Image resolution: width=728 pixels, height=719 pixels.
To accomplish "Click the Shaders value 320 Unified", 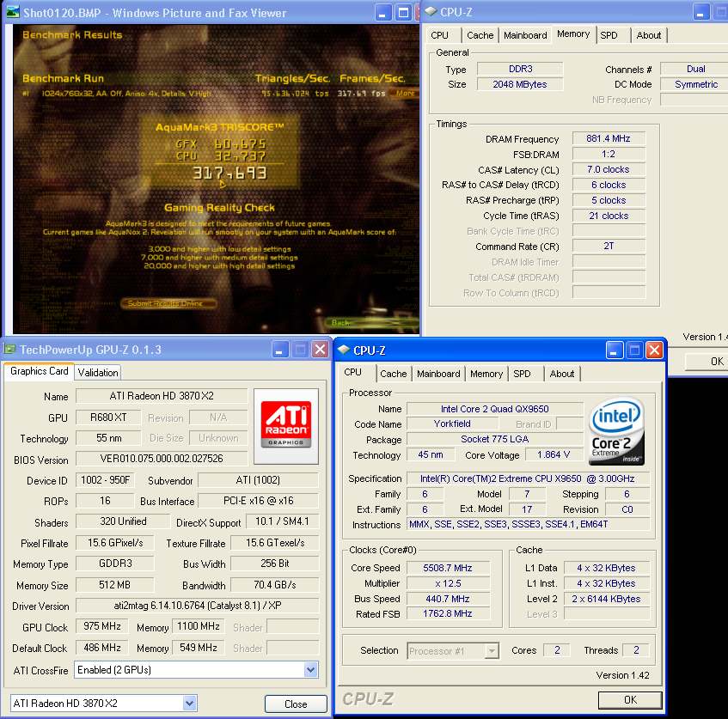I will [123, 521].
